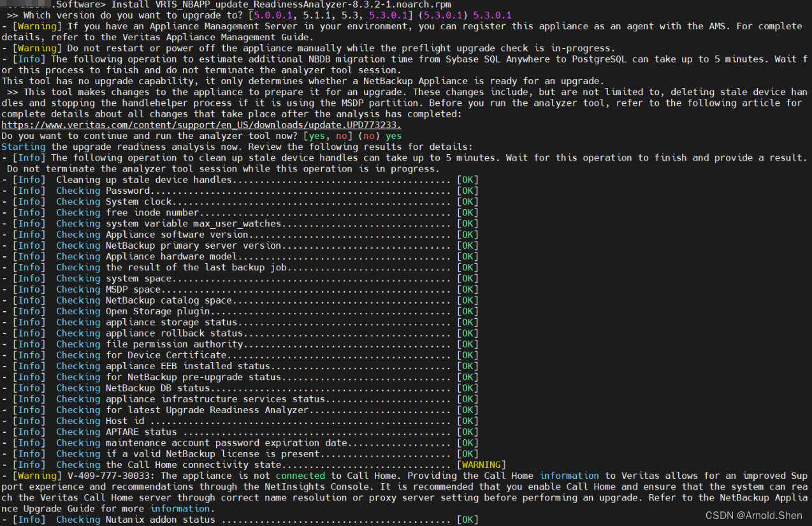Select the 'Checking Host id' line
The width and height of the screenshot is (812, 526).
(x=240, y=421)
